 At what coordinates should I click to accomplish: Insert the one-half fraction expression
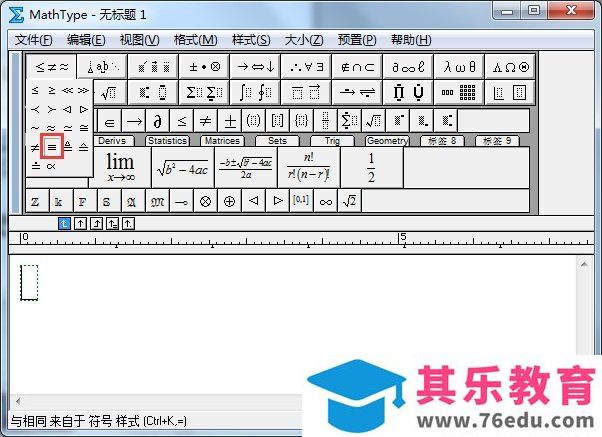coord(372,167)
